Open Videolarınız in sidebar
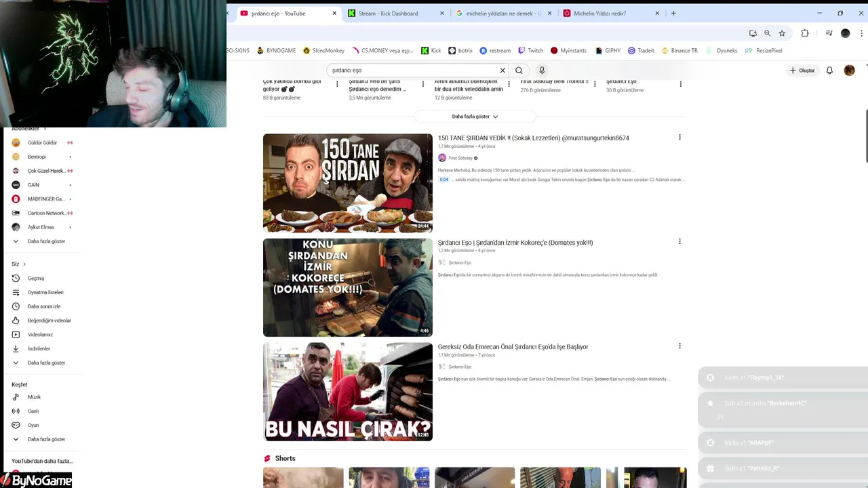Screen dimensions: 868x488 pyautogui.click(x=41, y=335)
